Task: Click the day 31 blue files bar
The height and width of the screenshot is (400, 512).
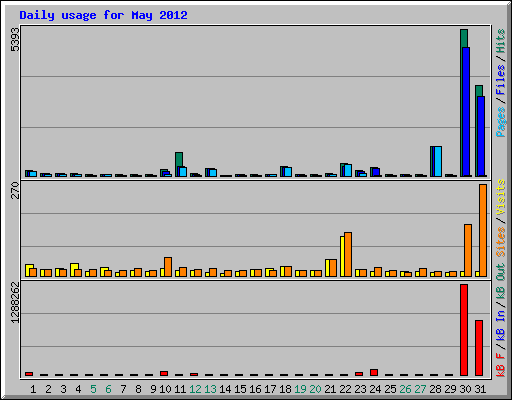Action: click(x=481, y=136)
